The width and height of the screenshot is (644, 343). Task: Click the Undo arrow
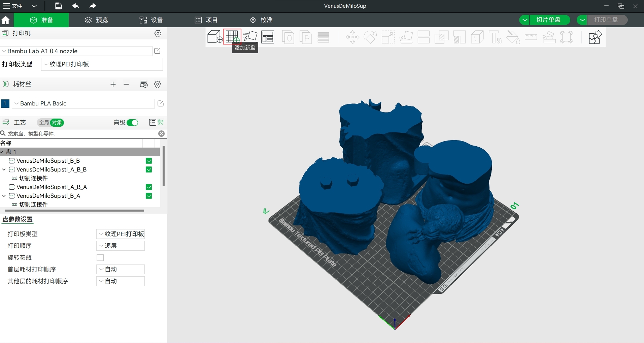(x=75, y=6)
